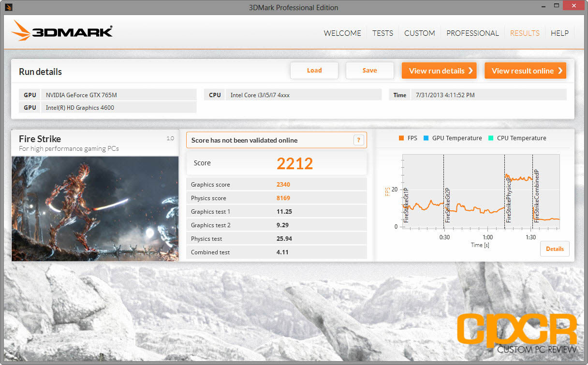Click Physics test value 25.94
Screen dimensions: 588x365
[x=284, y=239]
